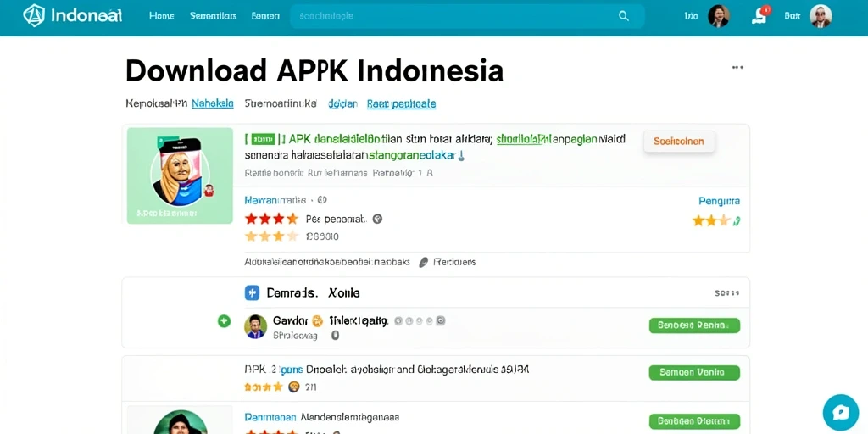Open the third header menu item

pos(265,16)
